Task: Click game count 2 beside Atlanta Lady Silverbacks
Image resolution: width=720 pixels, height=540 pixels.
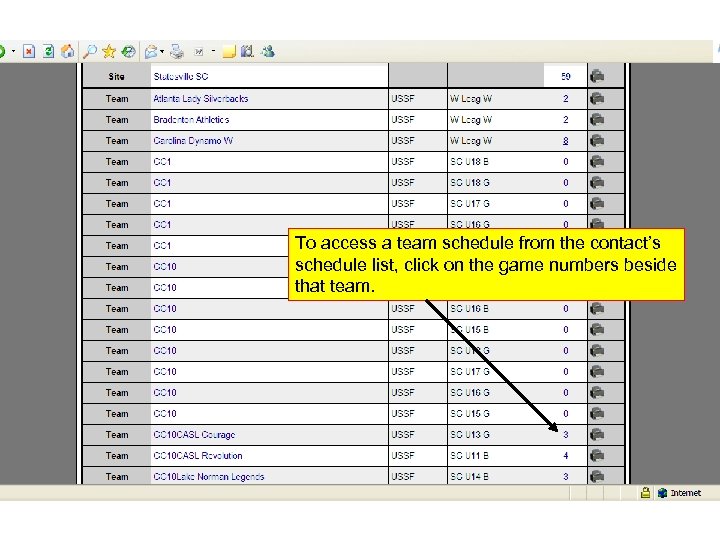Action: 566,98
